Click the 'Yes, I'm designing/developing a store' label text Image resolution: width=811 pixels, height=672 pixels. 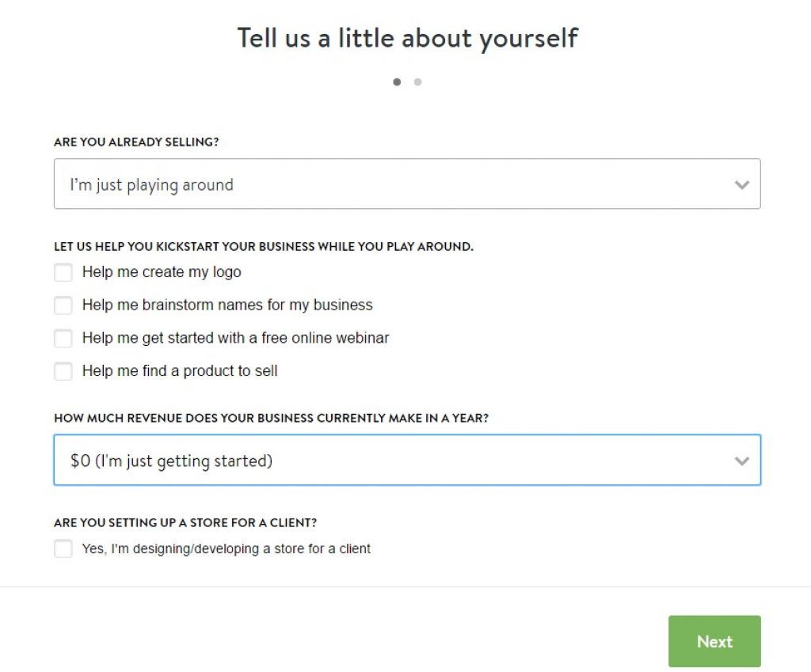tap(227, 549)
